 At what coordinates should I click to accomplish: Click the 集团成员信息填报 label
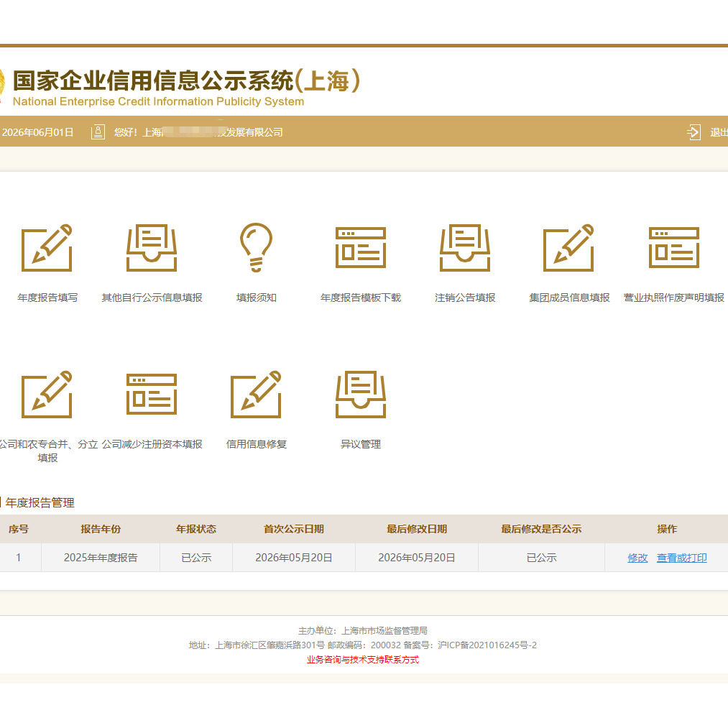pos(569,298)
